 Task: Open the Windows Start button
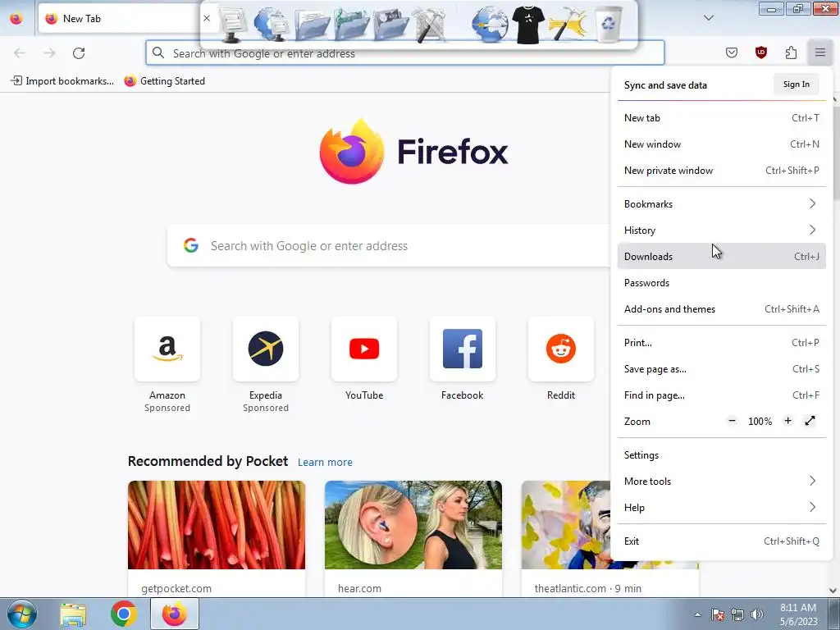[x=21, y=614]
